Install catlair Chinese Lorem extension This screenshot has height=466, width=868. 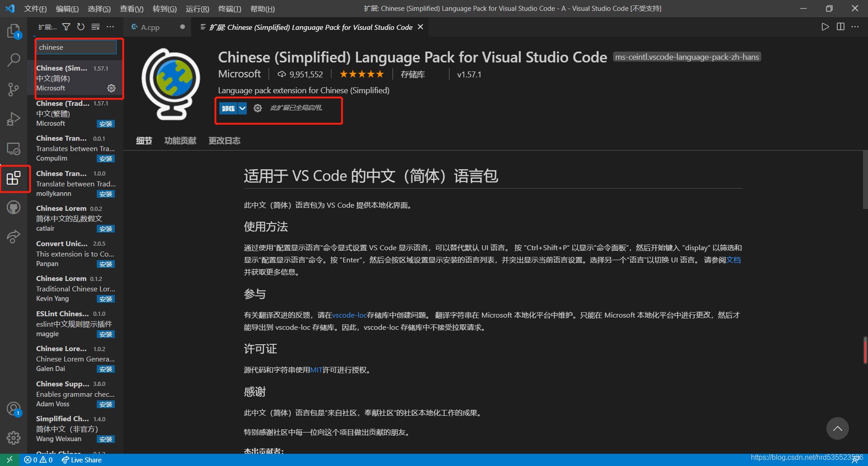point(106,229)
